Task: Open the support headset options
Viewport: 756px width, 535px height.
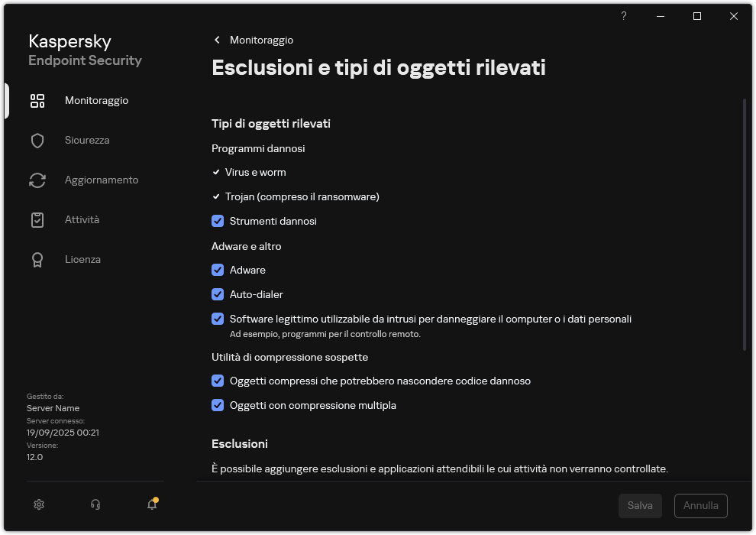Action: [95, 504]
